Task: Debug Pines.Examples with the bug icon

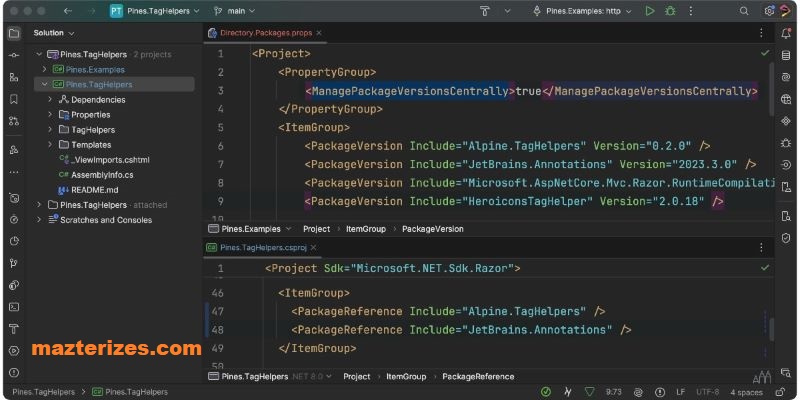Action: (x=670, y=11)
